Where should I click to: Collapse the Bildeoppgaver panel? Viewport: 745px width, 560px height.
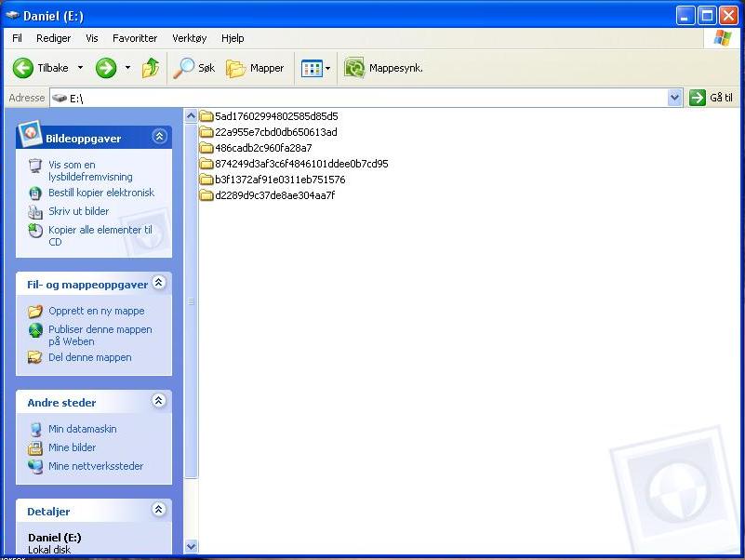tap(159, 137)
